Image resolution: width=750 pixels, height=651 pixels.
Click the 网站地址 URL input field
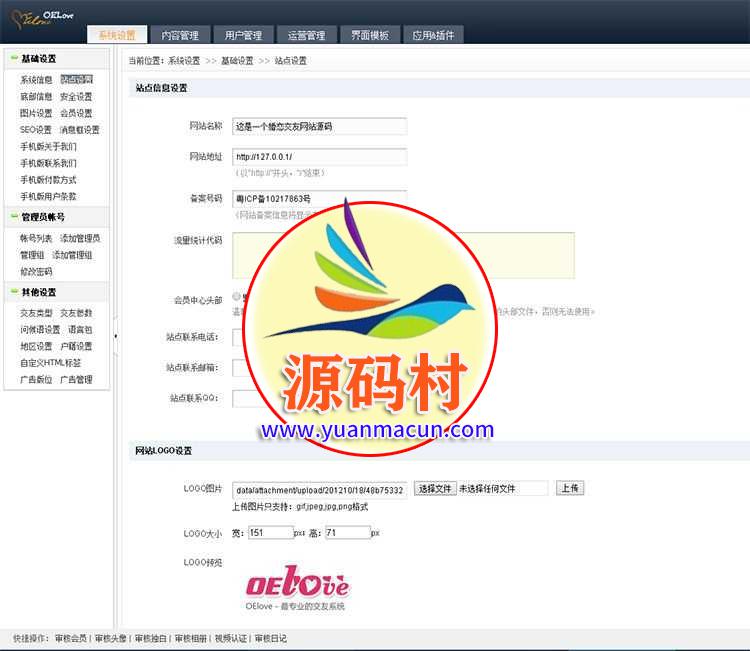pos(320,157)
